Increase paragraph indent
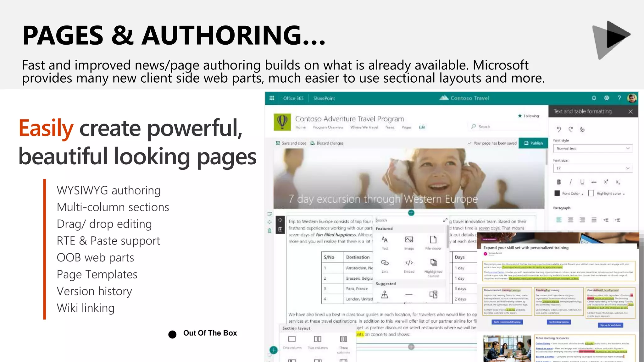 (x=606, y=220)
